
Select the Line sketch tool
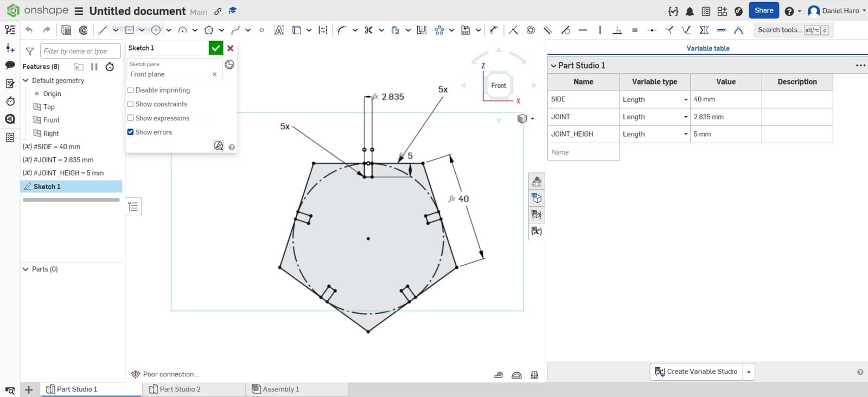(103, 30)
